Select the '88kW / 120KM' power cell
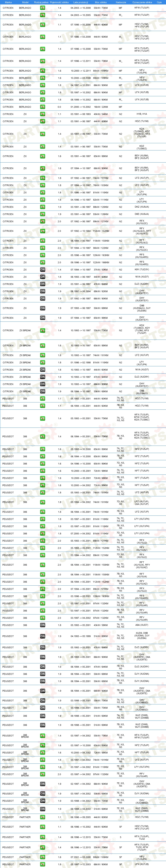 101,207
